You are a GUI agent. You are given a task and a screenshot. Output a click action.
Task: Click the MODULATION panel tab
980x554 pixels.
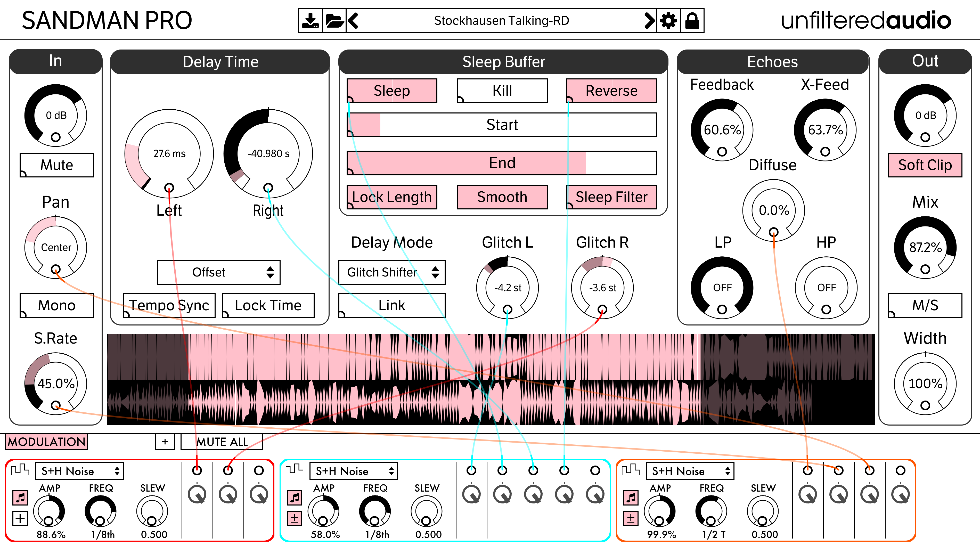46,442
